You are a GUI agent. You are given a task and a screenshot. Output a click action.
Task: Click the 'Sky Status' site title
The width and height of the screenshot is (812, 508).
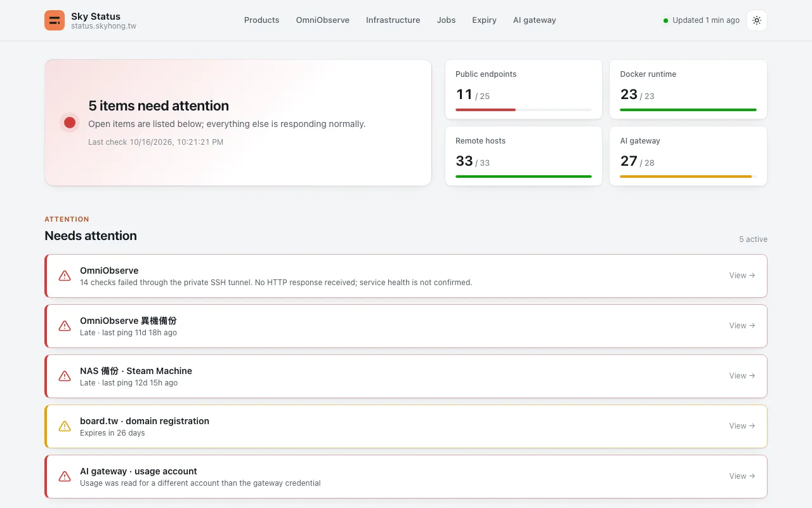point(96,17)
